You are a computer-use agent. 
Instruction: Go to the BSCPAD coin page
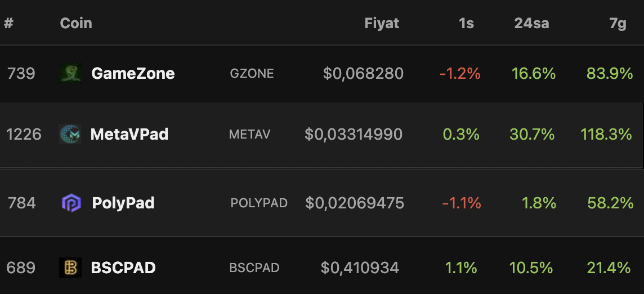pos(123,268)
